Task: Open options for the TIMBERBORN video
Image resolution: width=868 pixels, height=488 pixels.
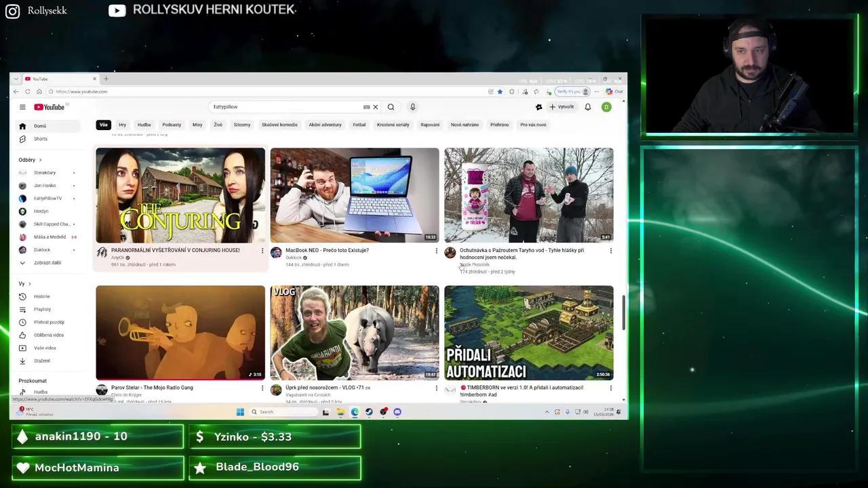Action: click(x=610, y=388)
